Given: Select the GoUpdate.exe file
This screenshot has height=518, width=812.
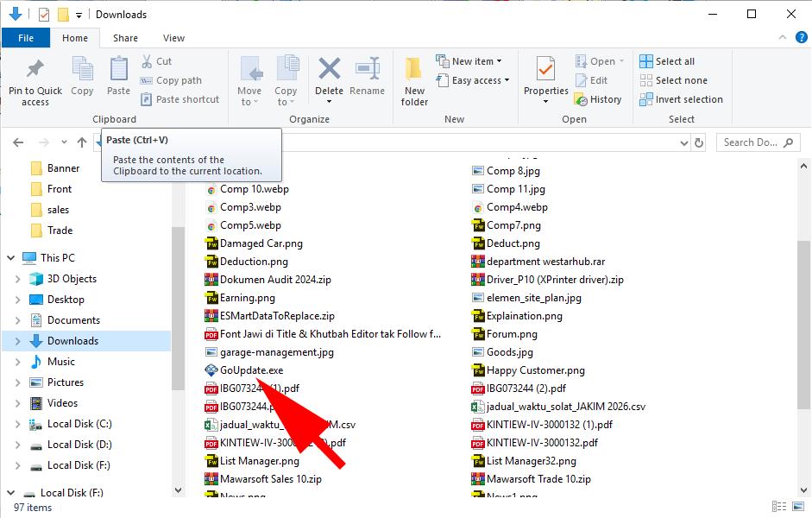Looking at the screenshot, I should [251, 370].
